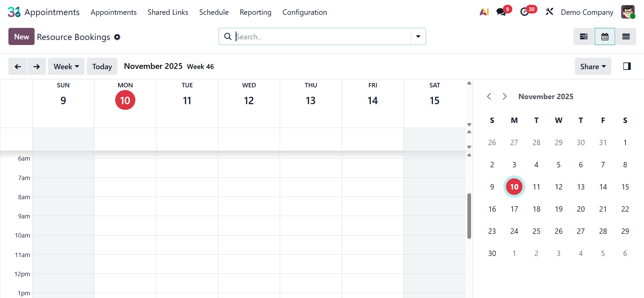Click the Week 46 label
Image resolution: width=644 pixels, height=298 pixels.
pos(200,67)
